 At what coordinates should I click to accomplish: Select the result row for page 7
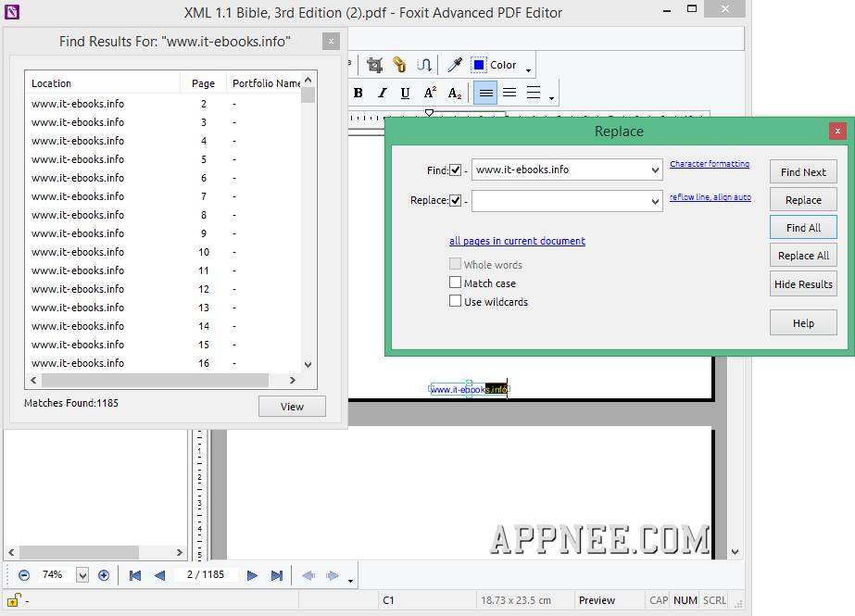click(x=162, y=196)
